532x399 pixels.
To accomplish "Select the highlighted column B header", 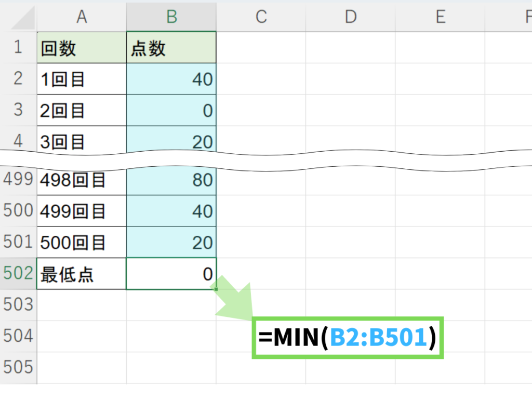I will click(171, 17).
